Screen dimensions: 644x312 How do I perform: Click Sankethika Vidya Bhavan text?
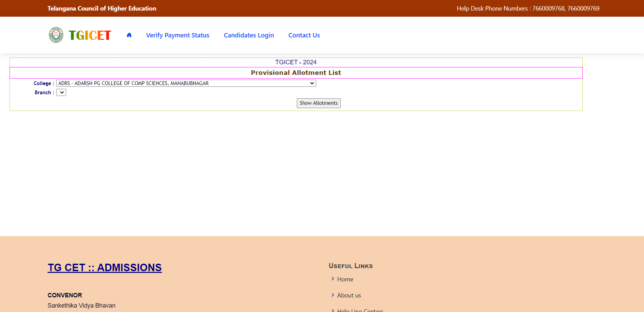pyautogui.click(x=81, y=306)
